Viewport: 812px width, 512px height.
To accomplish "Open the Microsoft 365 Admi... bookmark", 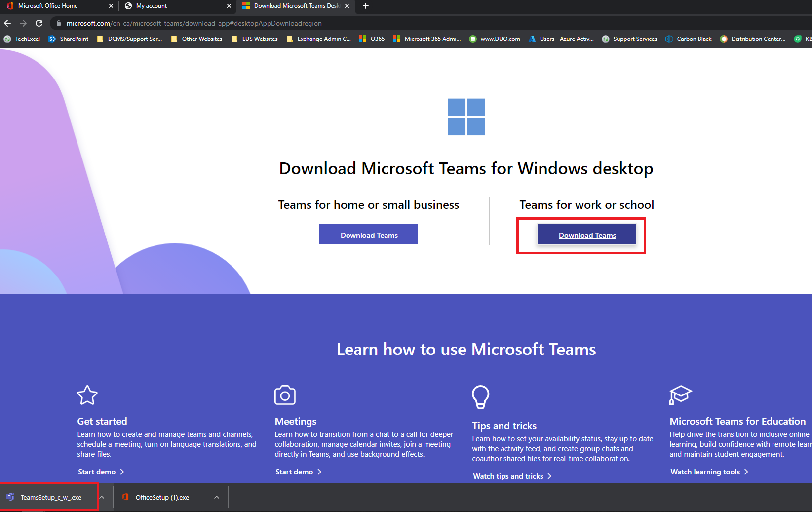I will click(427, 39).
